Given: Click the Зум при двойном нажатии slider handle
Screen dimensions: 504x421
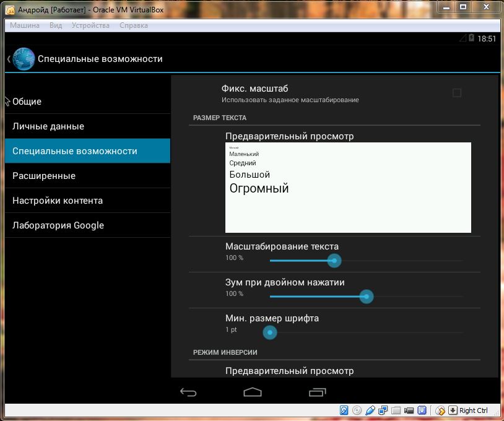Looking at the screenshot, I should 367,297.
